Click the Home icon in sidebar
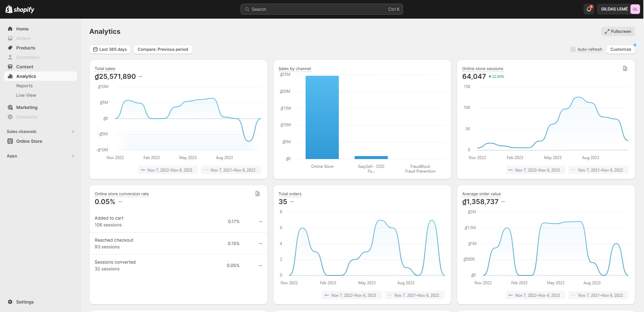 point(10,29)
